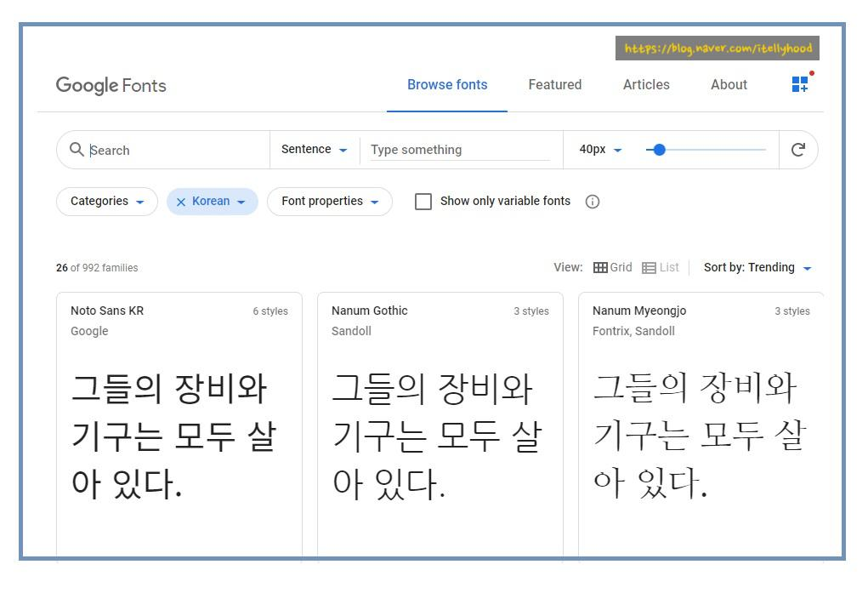Screen dimensions: 868x593
Task: Open selected families grid icon
Action: coord(800,84)
